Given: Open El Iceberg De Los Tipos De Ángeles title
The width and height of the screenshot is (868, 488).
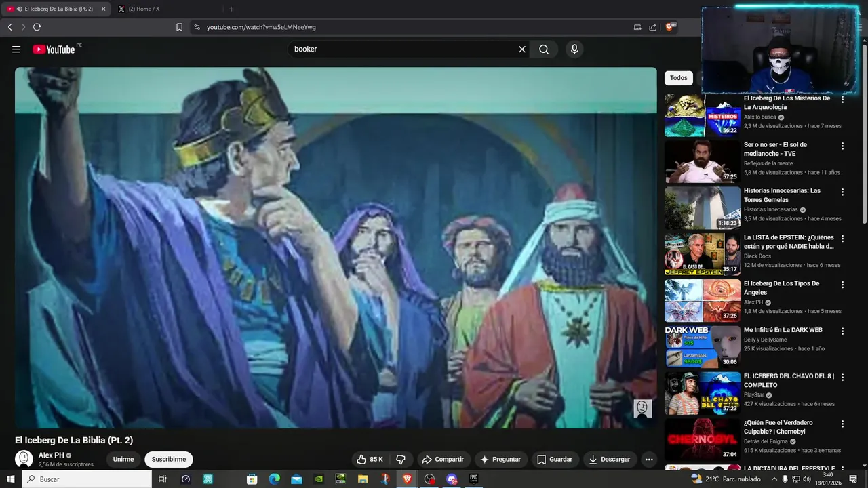Looking at the screenshot, I should pos(781,288).
